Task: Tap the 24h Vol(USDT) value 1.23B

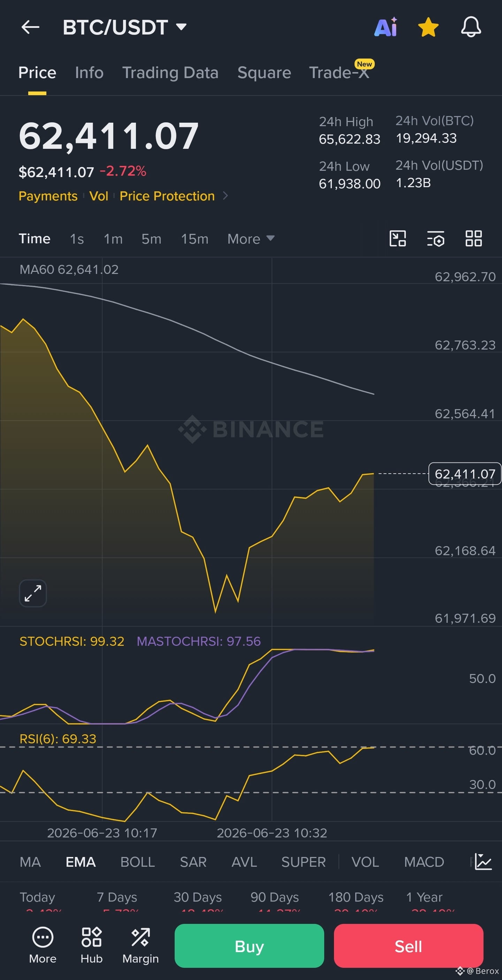Action: 413,183
